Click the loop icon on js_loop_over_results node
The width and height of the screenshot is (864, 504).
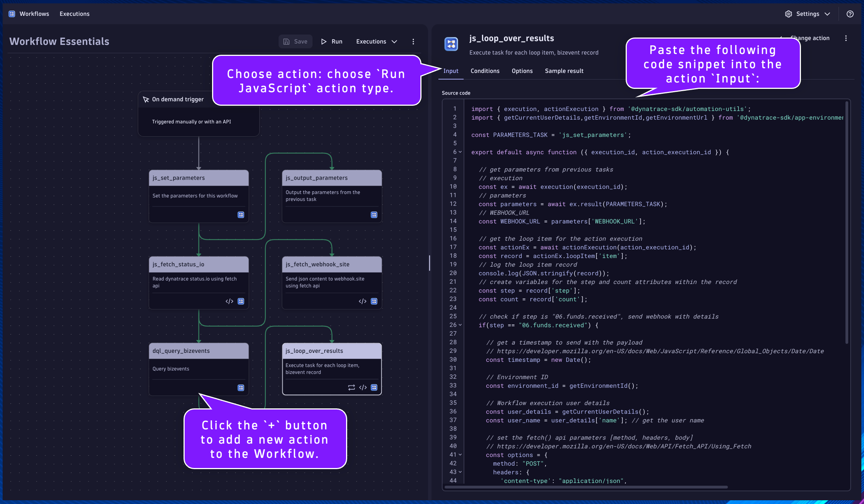(351, 388)
